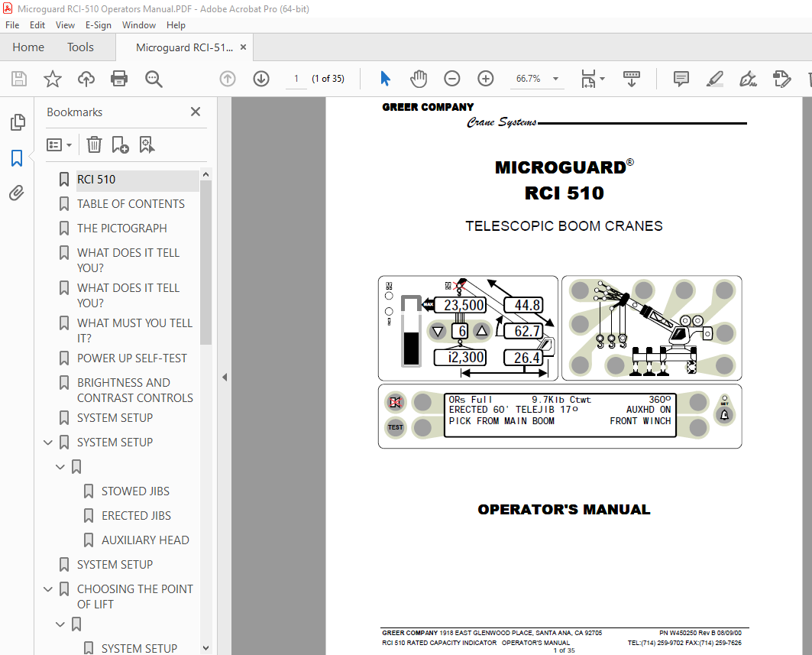Open the Find text magnifier tool
The image size is (812, 655).
click(x=154, y=79)
